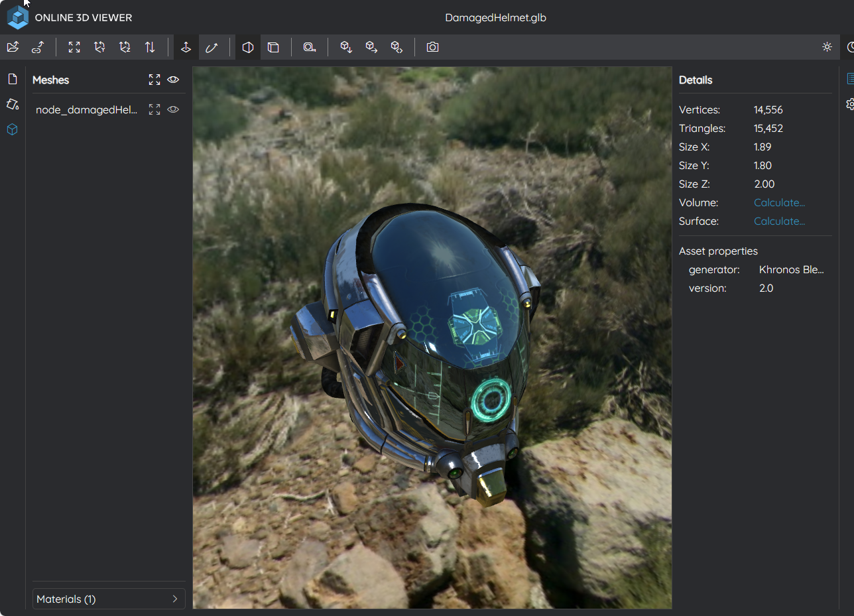Screen dimensions: 854x616
Task: Click the Size X value 1.89
Action: point(762,147)
